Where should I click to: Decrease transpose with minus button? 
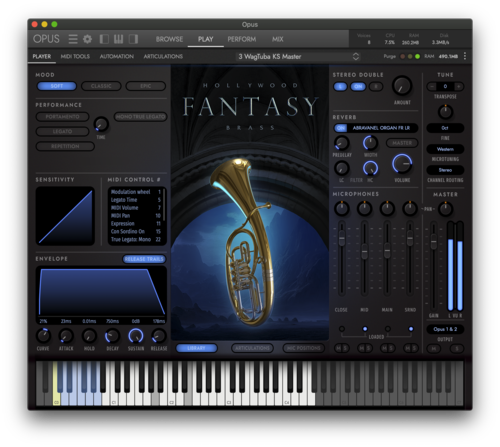coord(432,86)
